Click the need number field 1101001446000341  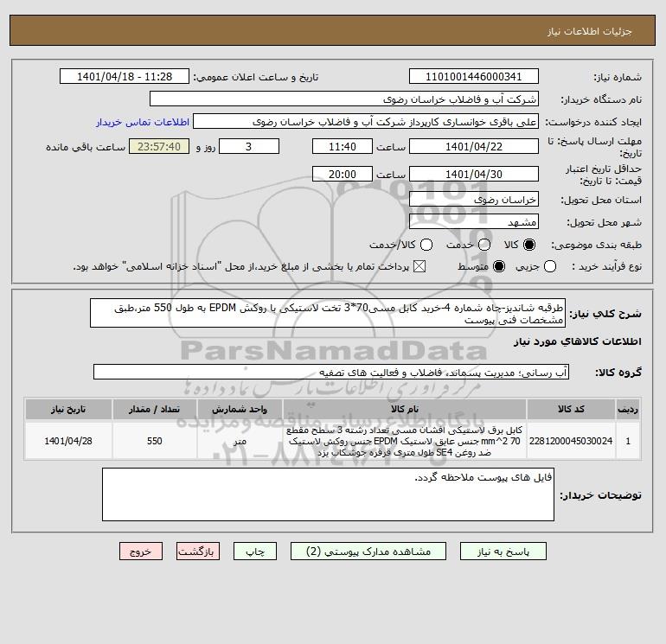[x=474, y=76]
